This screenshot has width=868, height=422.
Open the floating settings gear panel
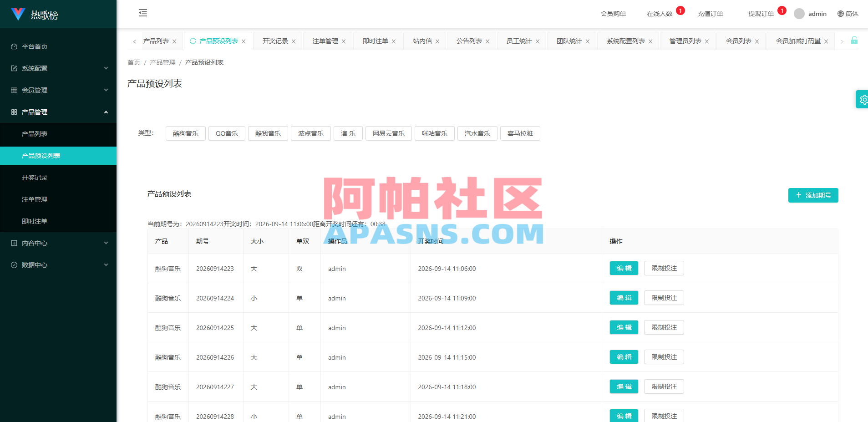(863, 99)
